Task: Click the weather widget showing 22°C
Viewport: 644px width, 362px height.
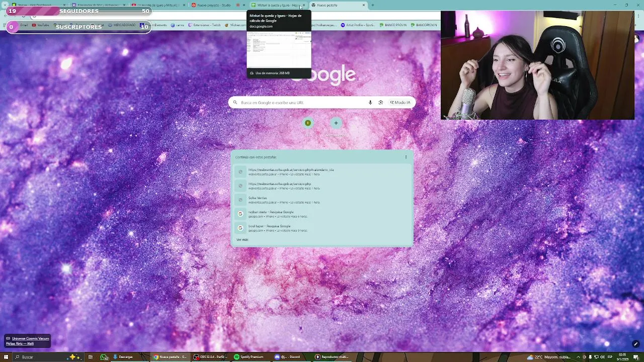Action: pos(548,357)
